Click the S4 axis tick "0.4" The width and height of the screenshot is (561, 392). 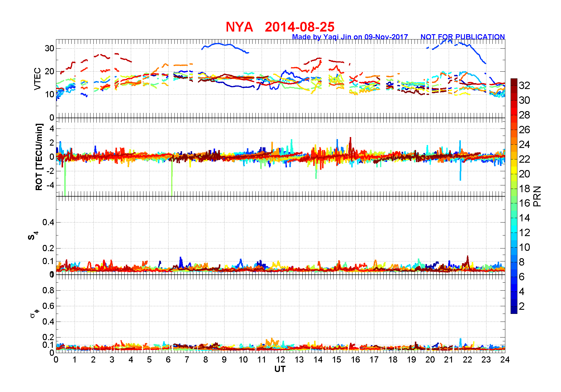tap(48, 223)
